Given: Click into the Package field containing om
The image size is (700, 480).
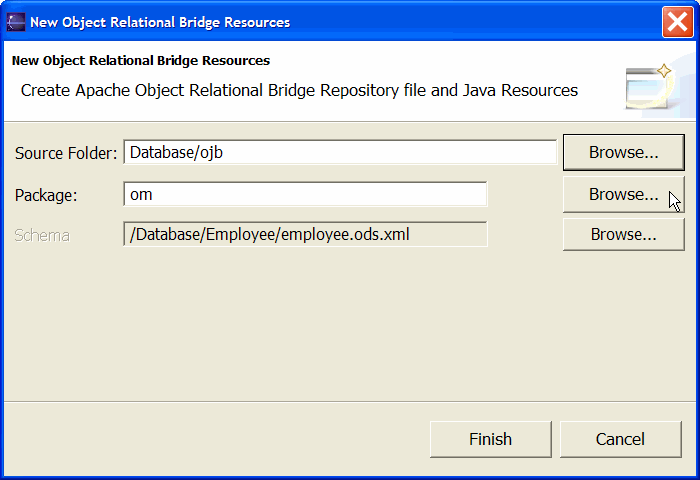Looking at the screenshot, I should pos(305,194).
